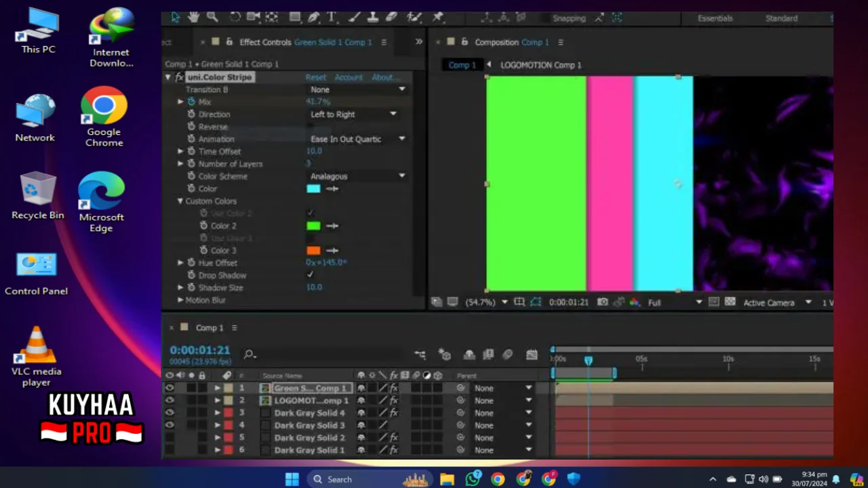Select the Pan Behind anchor point tool

(272, 17)
